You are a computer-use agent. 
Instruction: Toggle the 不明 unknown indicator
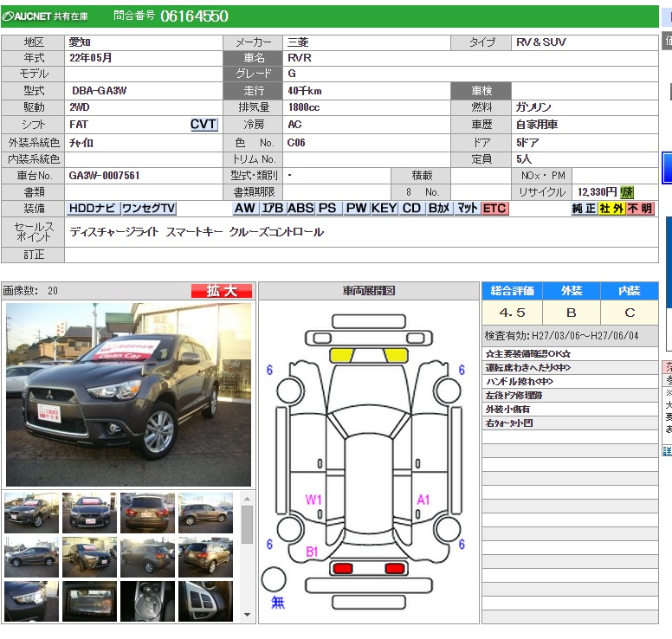click(x=640, y=209)
